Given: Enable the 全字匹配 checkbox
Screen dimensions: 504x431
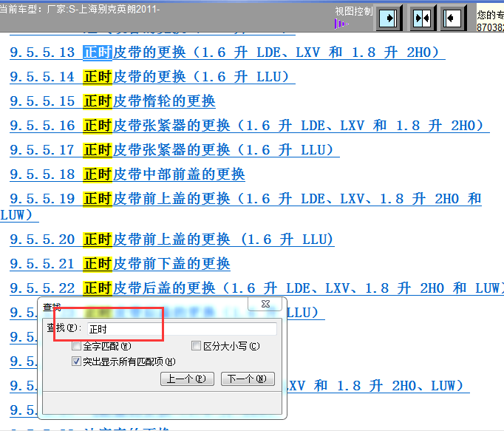Looking at the screenshot, I should 76,346.
